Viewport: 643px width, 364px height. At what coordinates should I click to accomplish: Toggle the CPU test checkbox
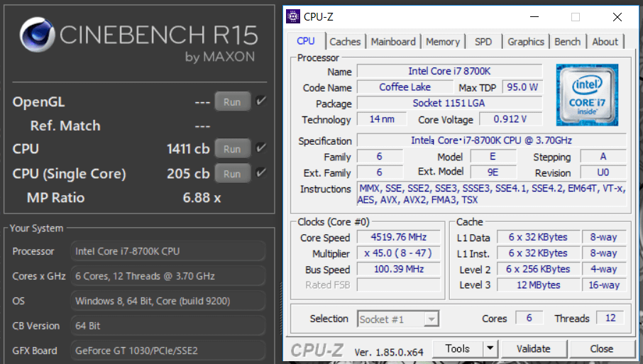click(260, 148)
